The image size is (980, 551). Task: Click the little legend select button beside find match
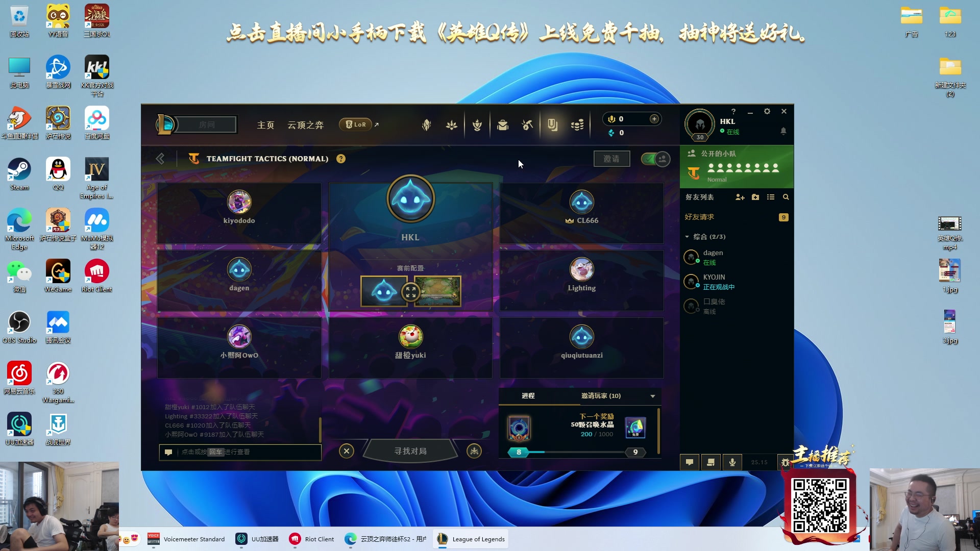(x=474, y=451)
